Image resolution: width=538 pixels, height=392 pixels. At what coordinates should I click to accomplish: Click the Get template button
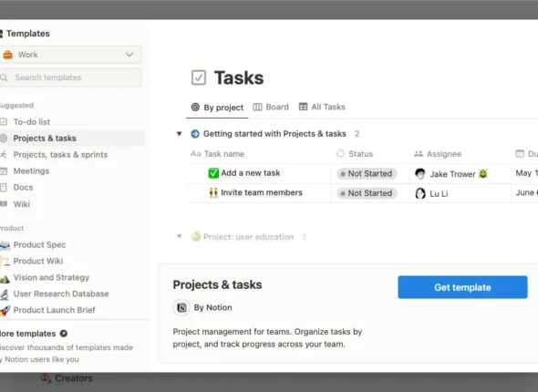[462, 287]
